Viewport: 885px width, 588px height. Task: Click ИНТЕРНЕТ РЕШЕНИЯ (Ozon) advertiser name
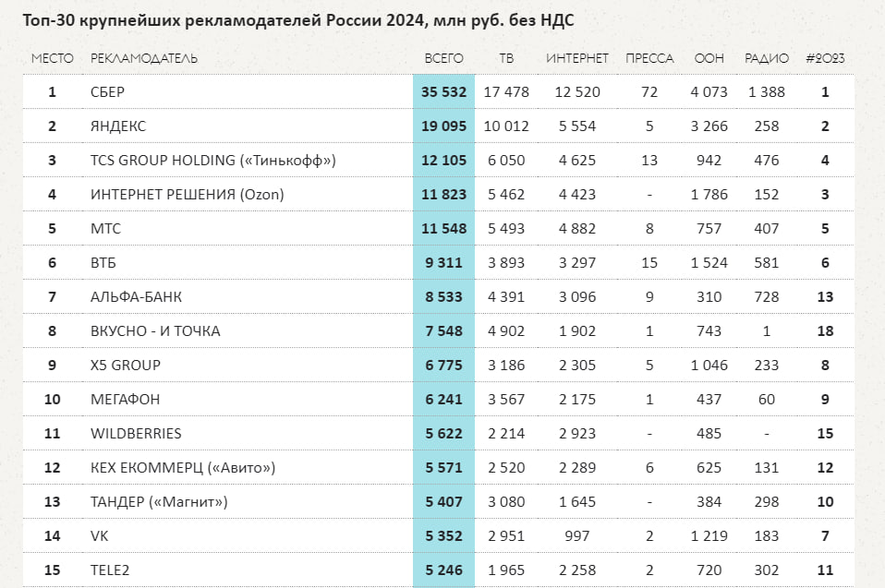pyautogui.click(x=187, y=195)
